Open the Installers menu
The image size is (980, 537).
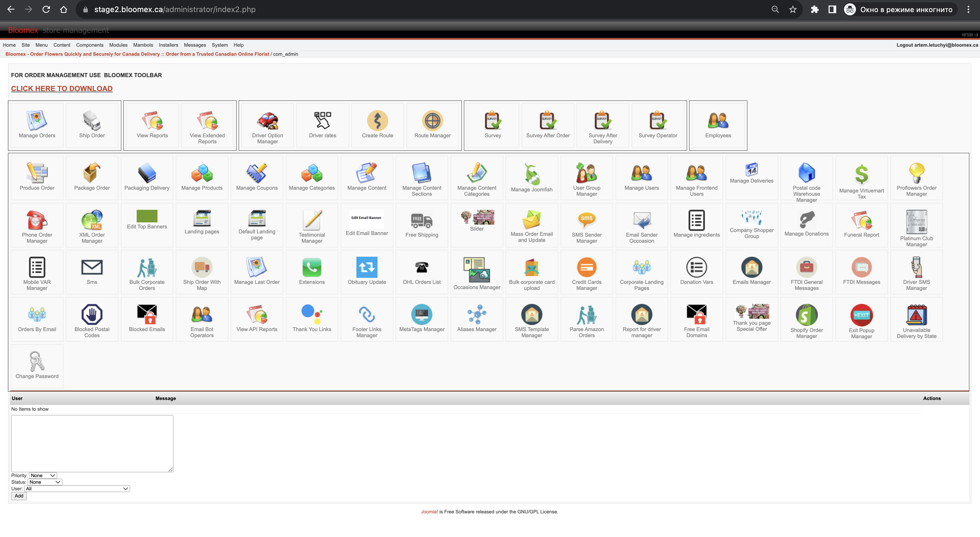168,45
